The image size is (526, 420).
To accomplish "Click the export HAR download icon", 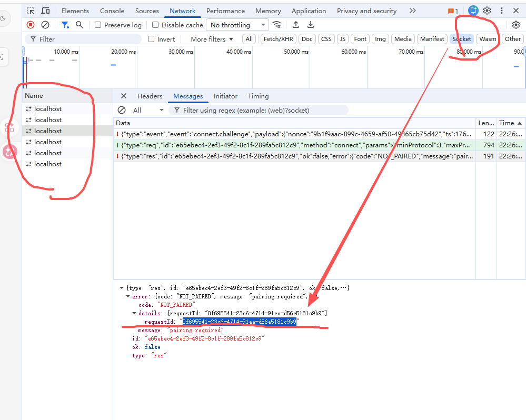I will coord(311,25).
